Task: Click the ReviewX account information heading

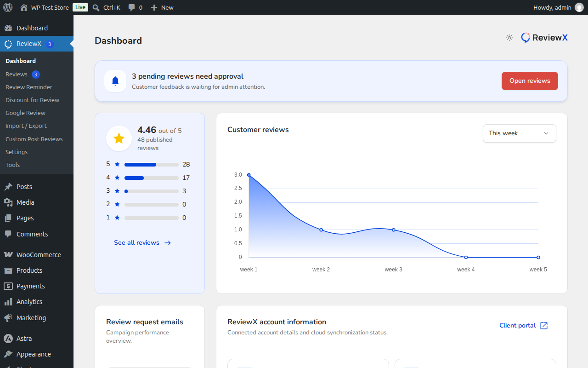Action: click(x=277, y=322)
